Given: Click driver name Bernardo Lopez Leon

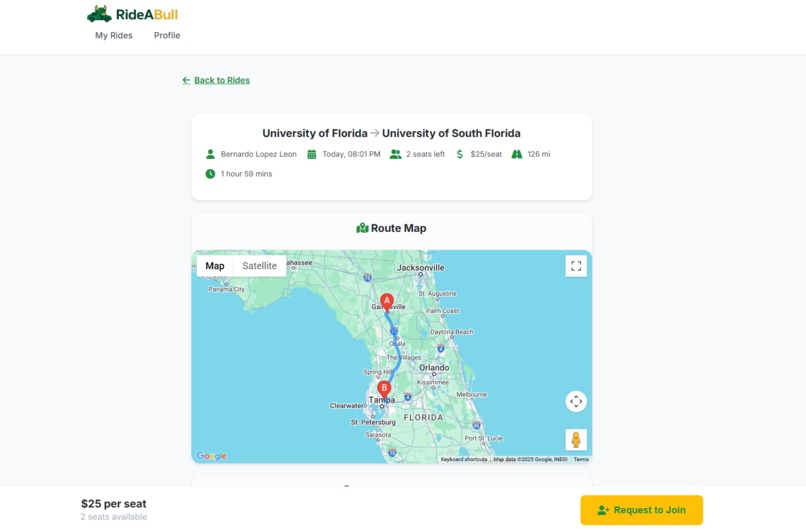Looking at the screenshot, I should pyautogui.click(x=259, y=154).
